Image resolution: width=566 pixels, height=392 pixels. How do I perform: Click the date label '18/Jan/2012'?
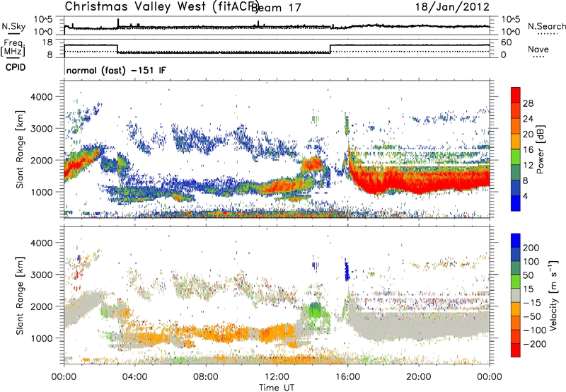coord(452,6)
